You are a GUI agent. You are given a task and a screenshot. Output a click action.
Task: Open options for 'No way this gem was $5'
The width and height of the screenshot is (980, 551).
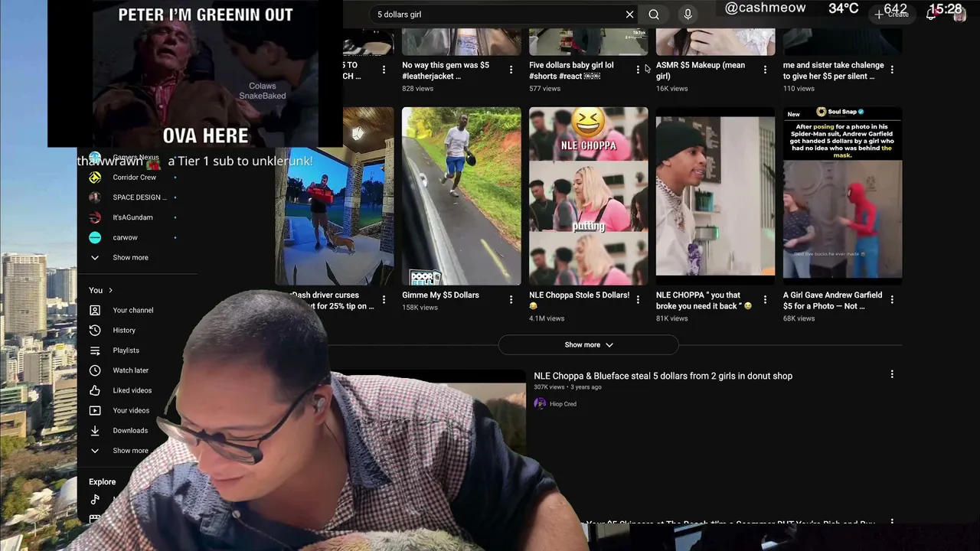511,70
